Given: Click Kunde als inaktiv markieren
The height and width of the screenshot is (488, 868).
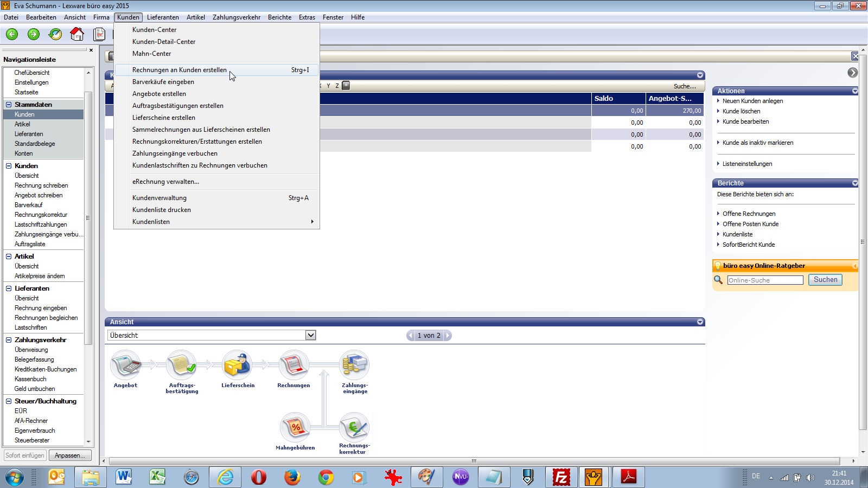Looking at the screenshot, I should 758,143.
